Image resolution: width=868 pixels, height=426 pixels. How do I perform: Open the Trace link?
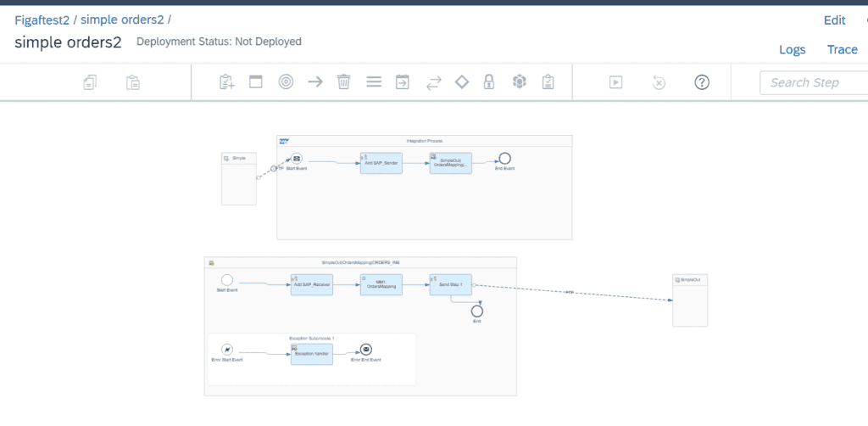[x=843, y=49]
